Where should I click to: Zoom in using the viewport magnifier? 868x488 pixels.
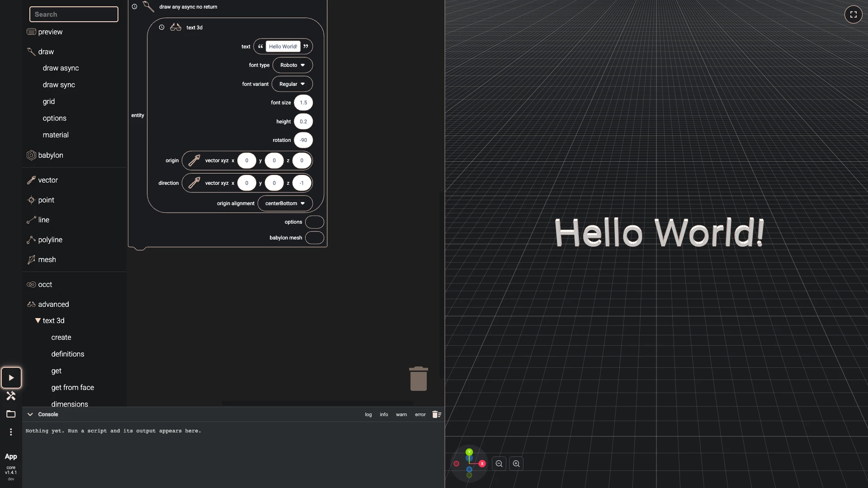point(516,464)
